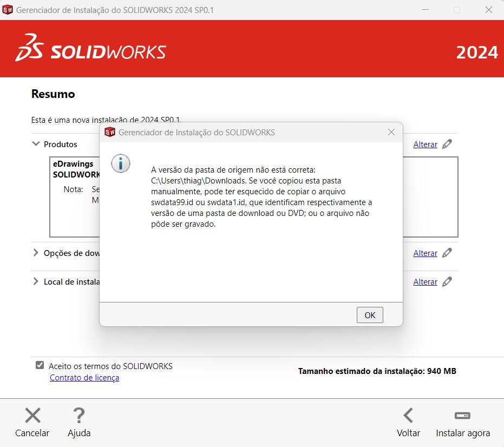Click pencil icon for download options row
The width and height of the screenshot is (504, 447).
tap(447, 253)
